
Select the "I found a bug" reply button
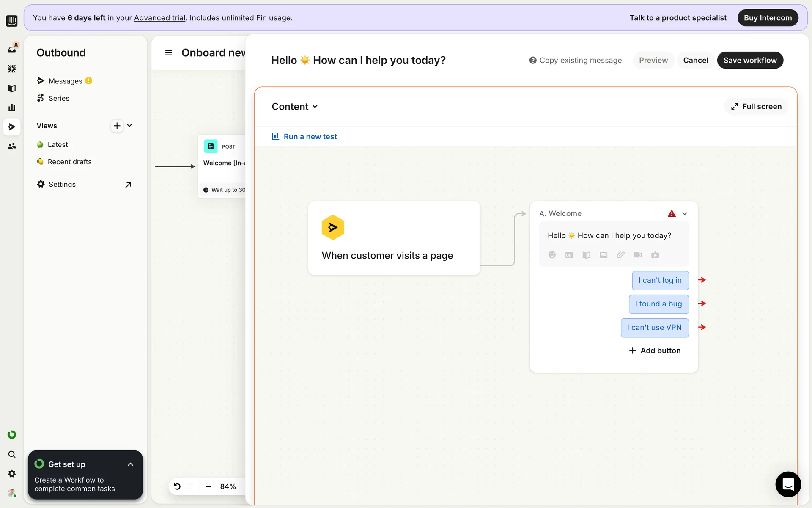tap(658, 304)
